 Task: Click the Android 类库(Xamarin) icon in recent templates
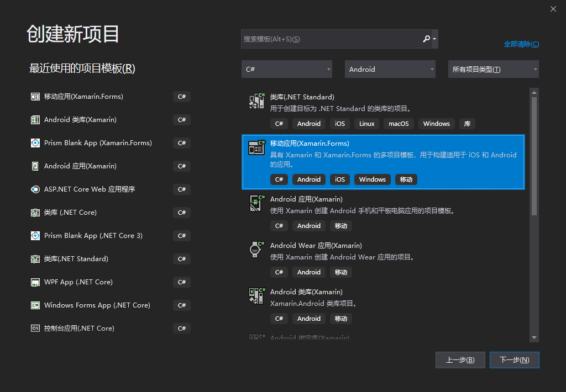coord(35,120)
